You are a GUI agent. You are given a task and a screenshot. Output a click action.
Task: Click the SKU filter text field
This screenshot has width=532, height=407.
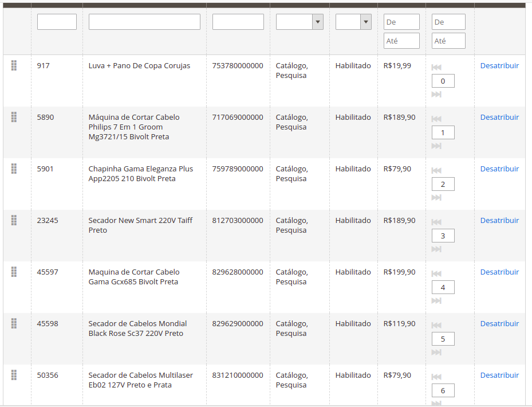coord(238,22)
